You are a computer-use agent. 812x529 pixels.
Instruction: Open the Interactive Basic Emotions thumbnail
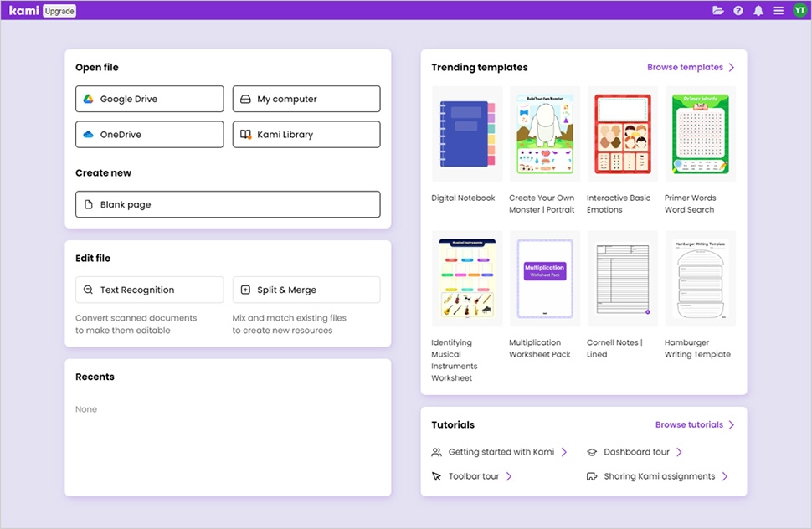pyautogui.click(x=623, y=134)
